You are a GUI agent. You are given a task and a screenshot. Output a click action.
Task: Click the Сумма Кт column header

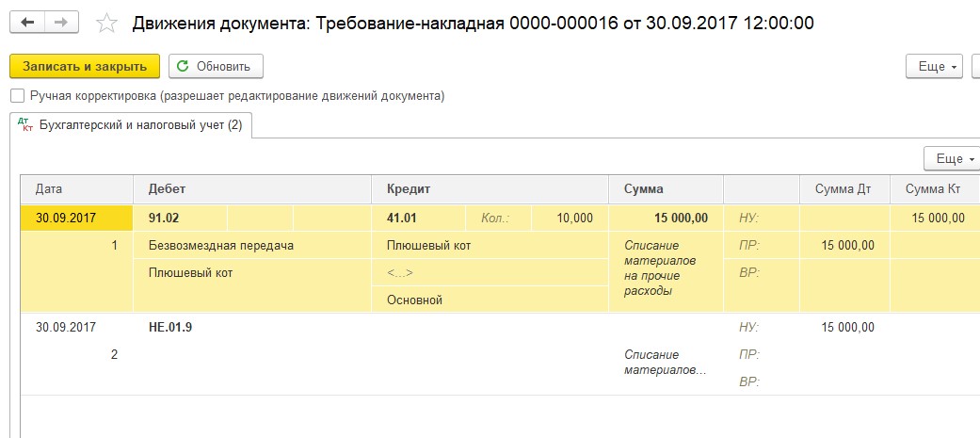[x=935, y=189]
